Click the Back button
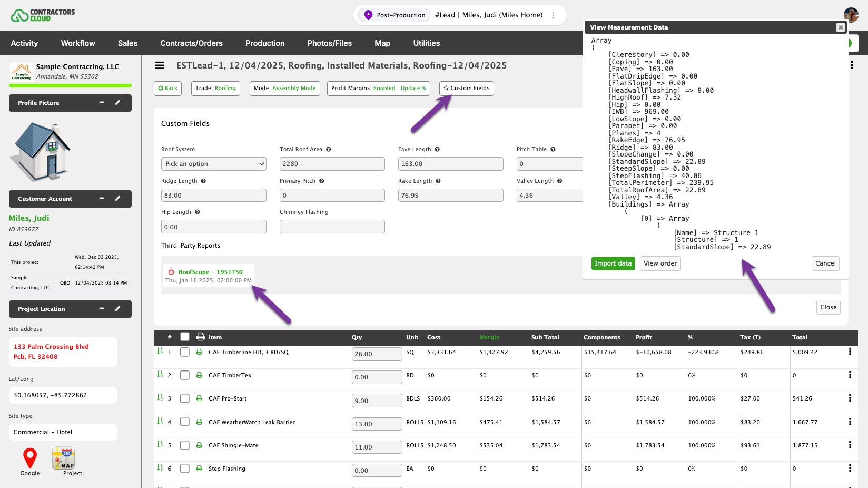The width and height of the screenshot is (868, 488). [x=167, y=89]
